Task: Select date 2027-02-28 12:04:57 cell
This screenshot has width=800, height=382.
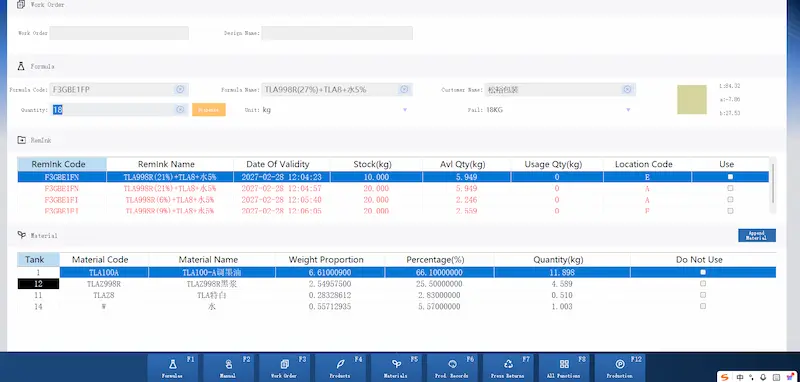Action: tap(281, 188)
